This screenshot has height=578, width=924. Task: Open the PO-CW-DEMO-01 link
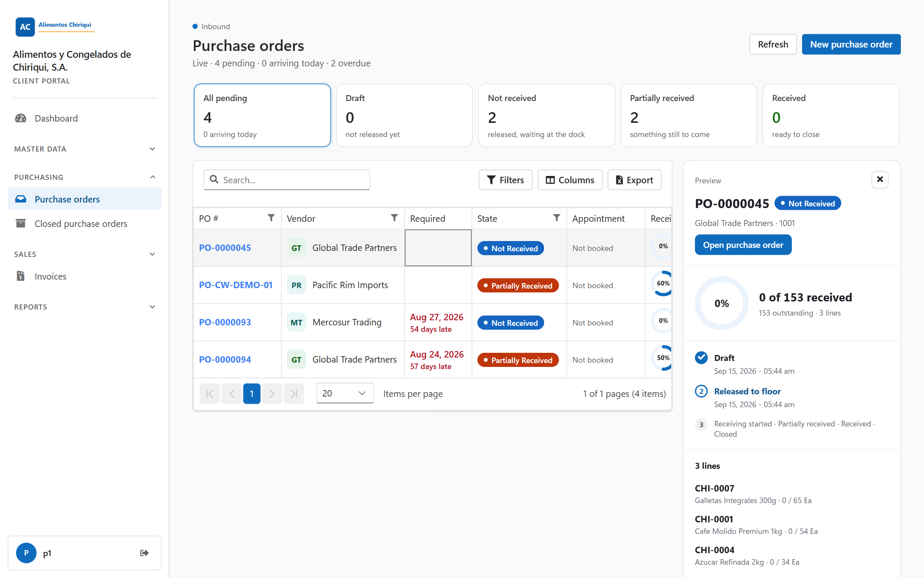[x=236, y=285]
